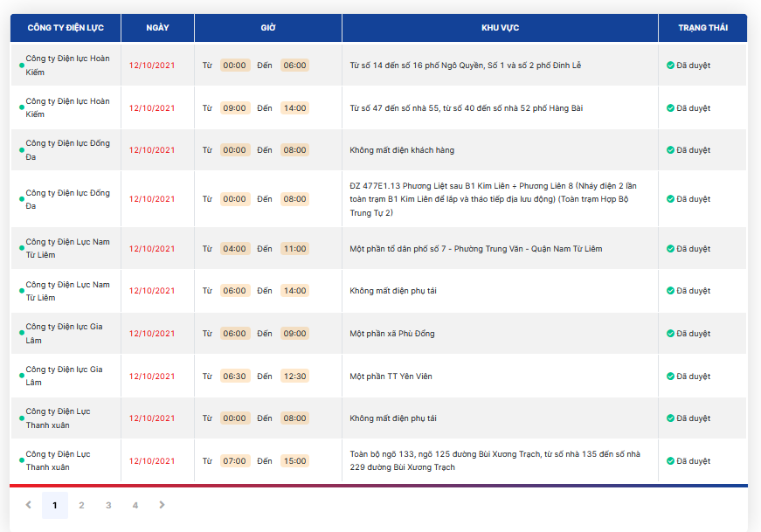Screen dimensions: 761x532
Task: Go to the previous page arrow
Action: point(29,505)
